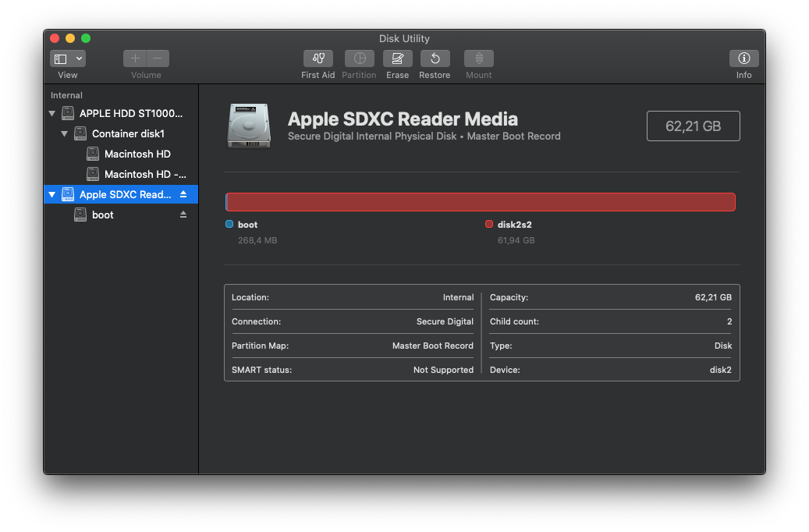Viewport: 809px width, 532px height.
Task: Remove a volume with the minus button
Action: point(158,59)
